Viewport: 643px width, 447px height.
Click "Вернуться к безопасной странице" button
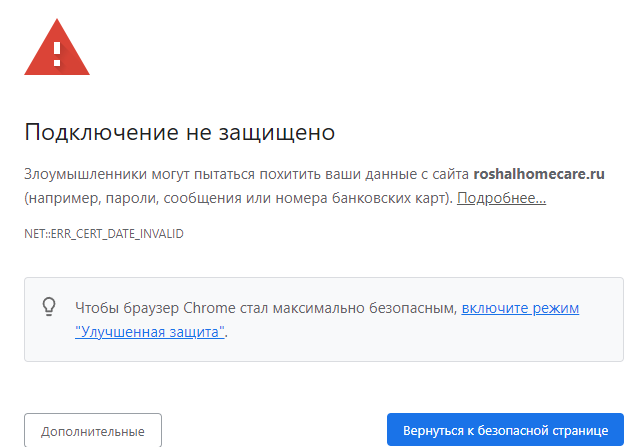pyautogui.click(x=505, y=430)
